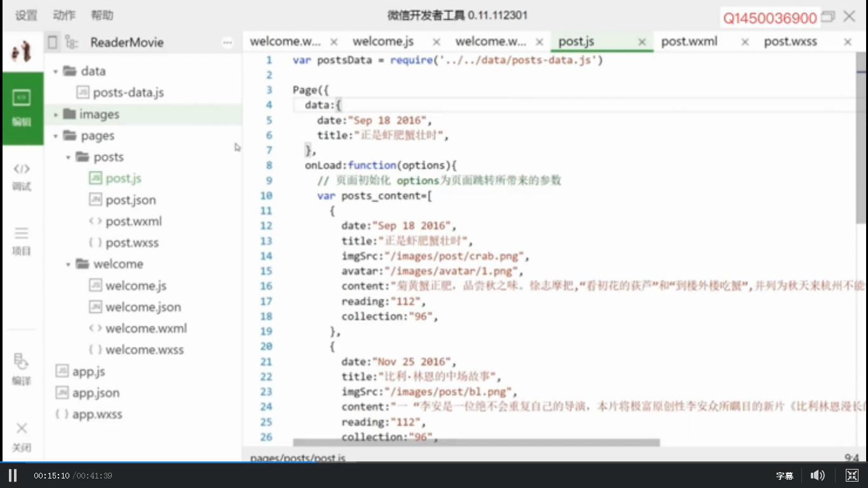Click the user avatar in sidebar
The width and height of the screenshot is (868, 488).
(22, 51)
